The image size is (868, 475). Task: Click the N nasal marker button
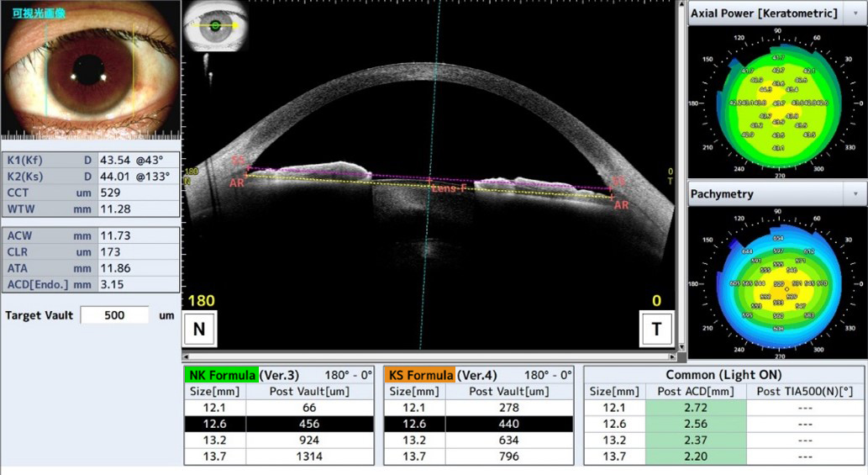click(199, 329)
